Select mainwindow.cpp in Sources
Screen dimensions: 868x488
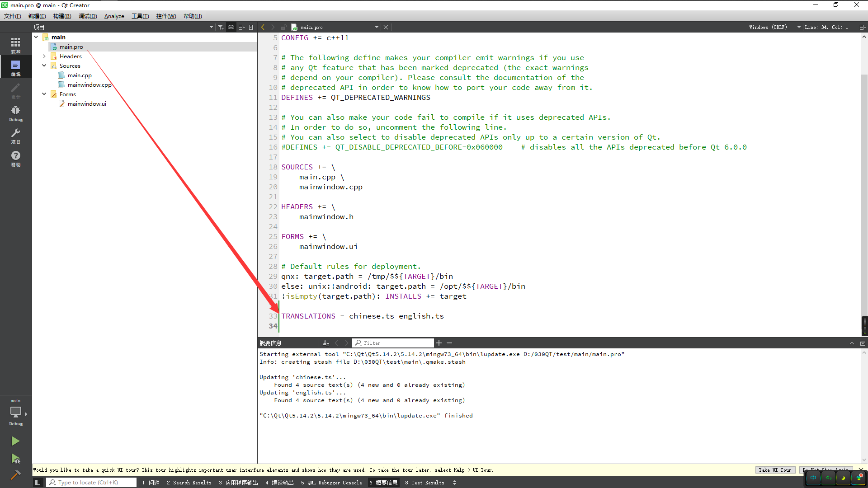tap(90, 84)
